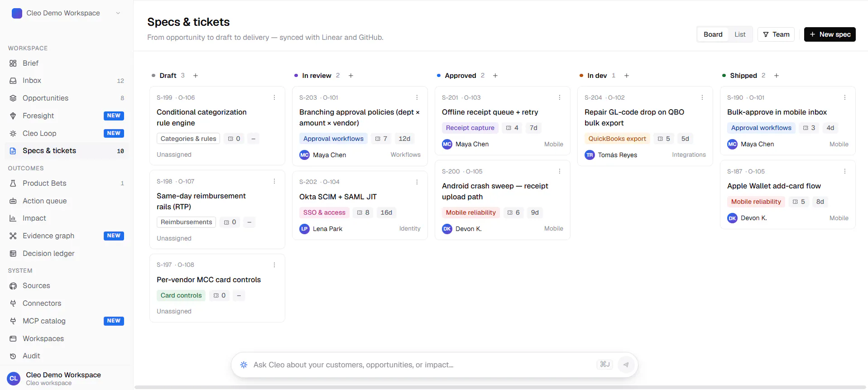Switch to the List view
Image resolution: width=868 pixels, height=390 pixels.
point(740,34)
